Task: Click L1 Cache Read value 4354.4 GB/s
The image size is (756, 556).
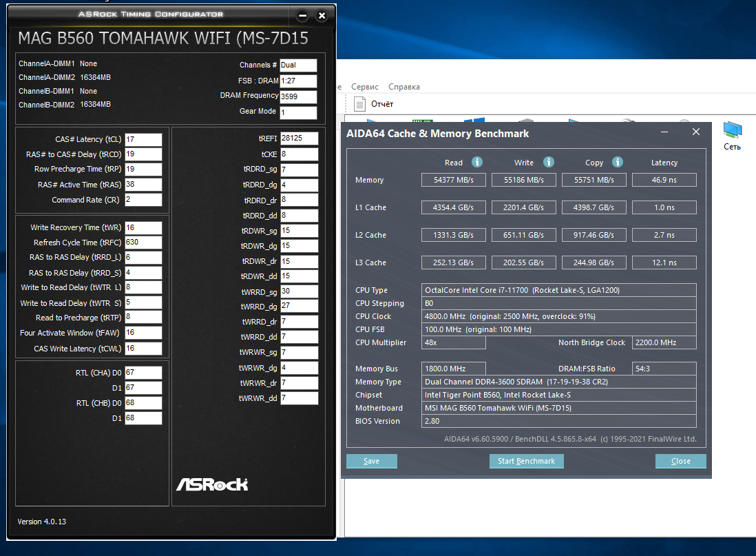Action: click(x=454, y=207)
